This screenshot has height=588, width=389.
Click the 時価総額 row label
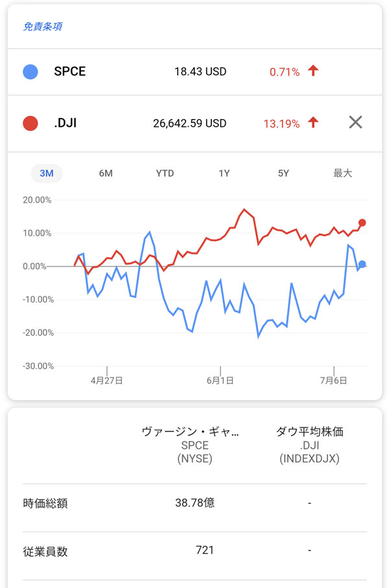(x=45, y=503)
